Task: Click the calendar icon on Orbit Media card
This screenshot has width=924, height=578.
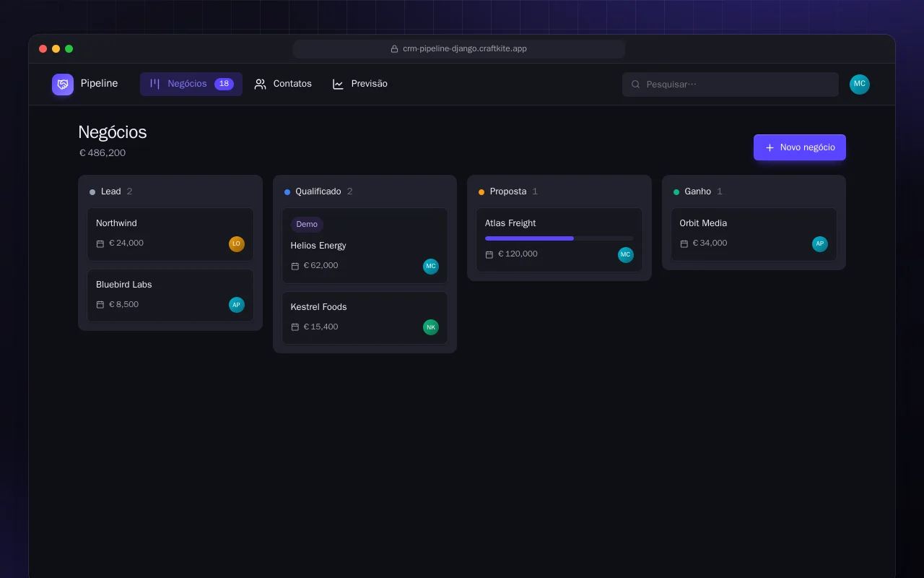Action: point(684,243)
